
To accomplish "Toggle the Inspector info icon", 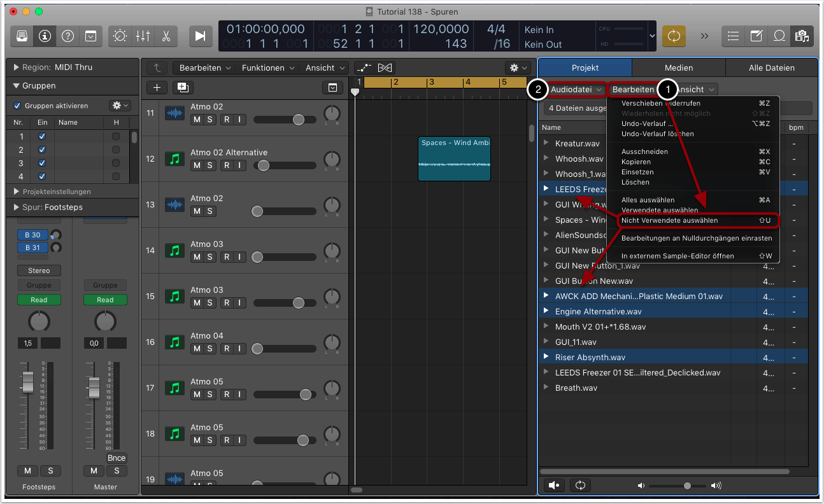I will click(45, 36).
